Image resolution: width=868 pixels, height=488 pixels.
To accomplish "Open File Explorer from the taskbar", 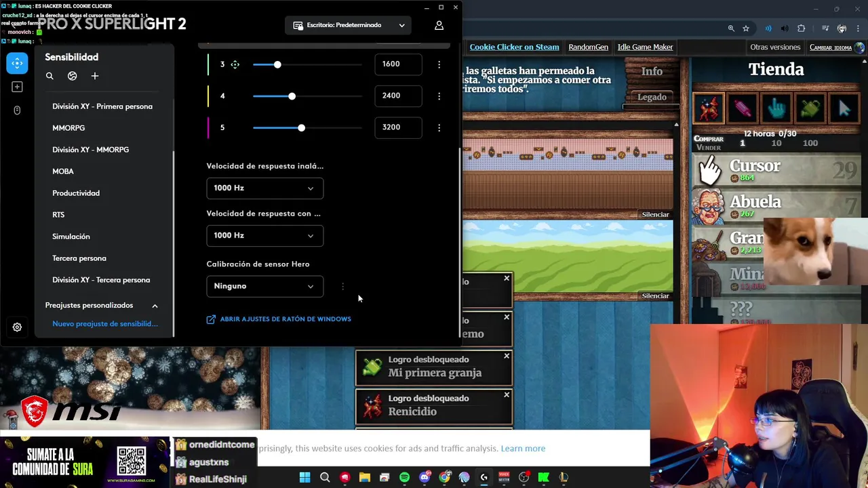I will [365, 477].
